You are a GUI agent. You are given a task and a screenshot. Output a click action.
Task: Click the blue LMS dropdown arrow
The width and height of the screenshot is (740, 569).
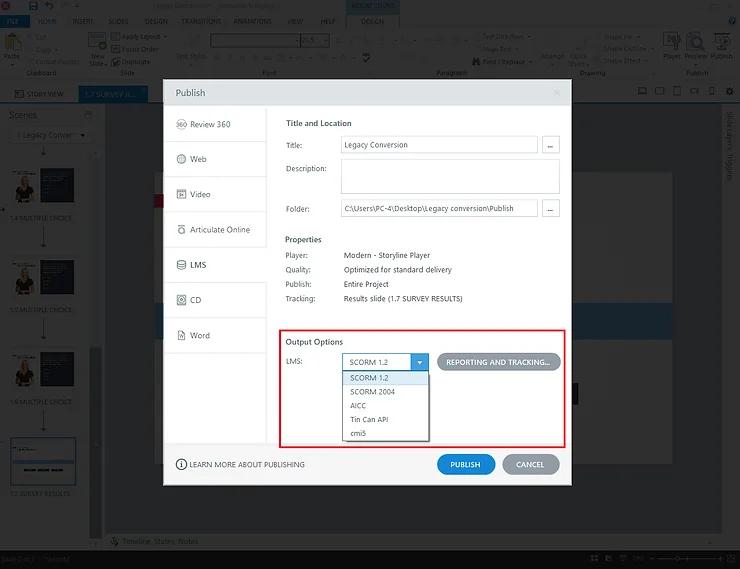tap(419, 362)
